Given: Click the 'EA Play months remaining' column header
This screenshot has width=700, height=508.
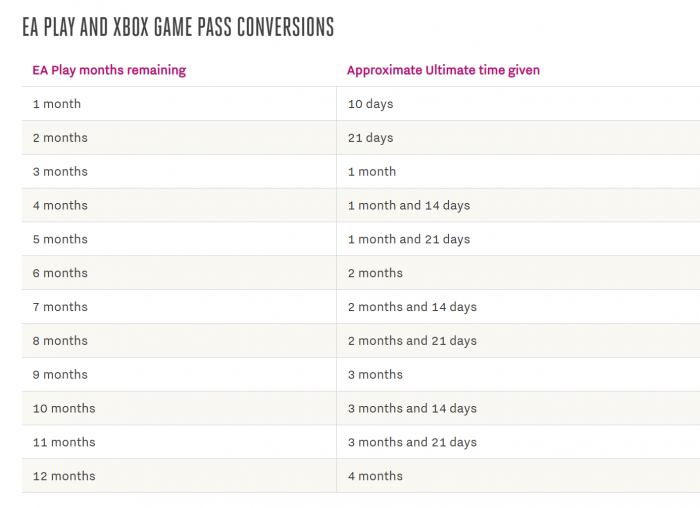Looking at the screenshot, I should click(x=109, y=70).
